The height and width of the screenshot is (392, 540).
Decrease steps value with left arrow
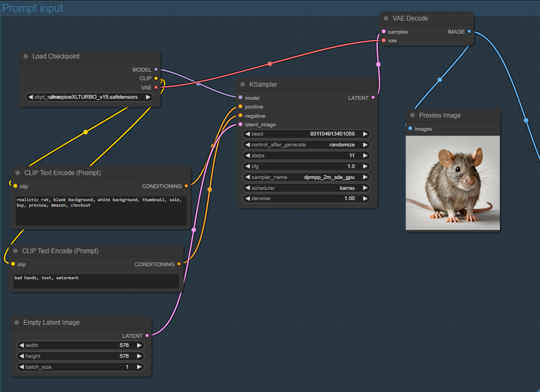coord(248,156)
